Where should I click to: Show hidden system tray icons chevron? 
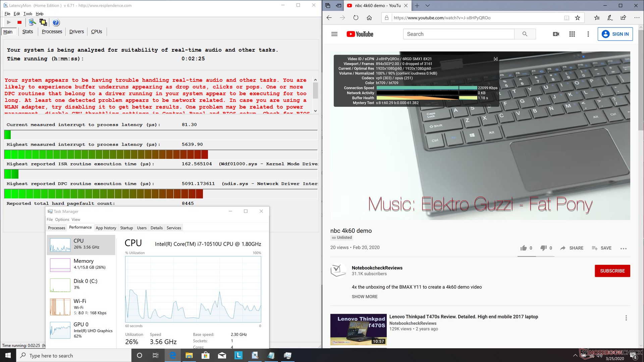tap(575, 355)
